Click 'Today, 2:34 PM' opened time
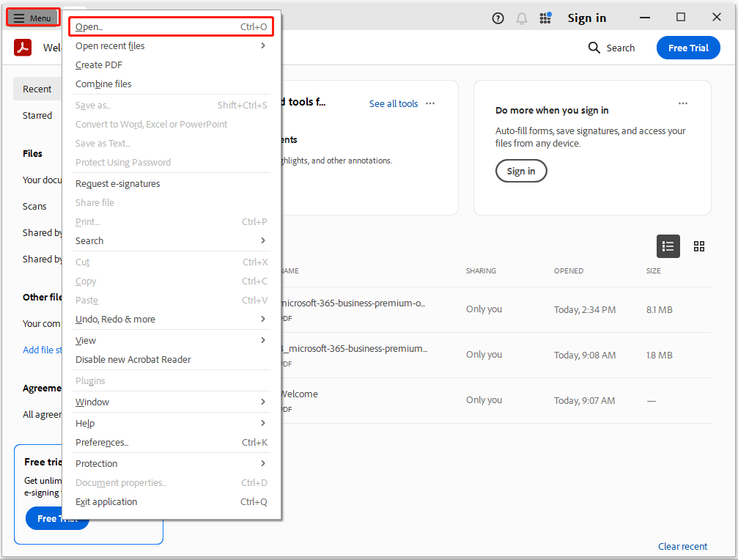The image size is (738, 560). (x=585, y=309)
